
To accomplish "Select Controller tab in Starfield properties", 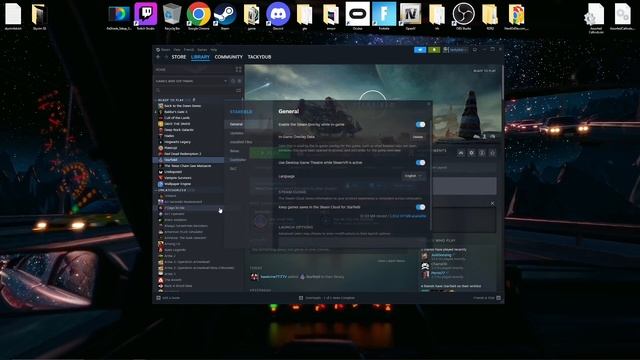I will [238, 160].
